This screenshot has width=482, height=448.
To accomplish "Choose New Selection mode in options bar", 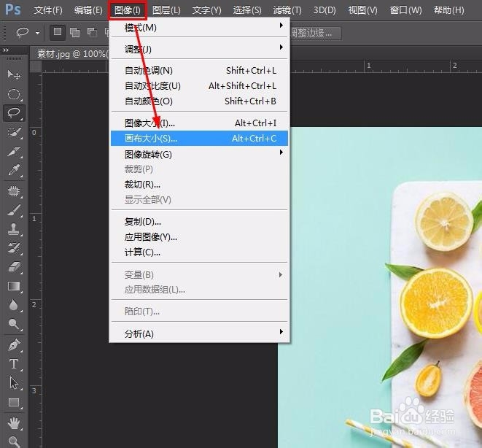I will (x=58, y=32).
